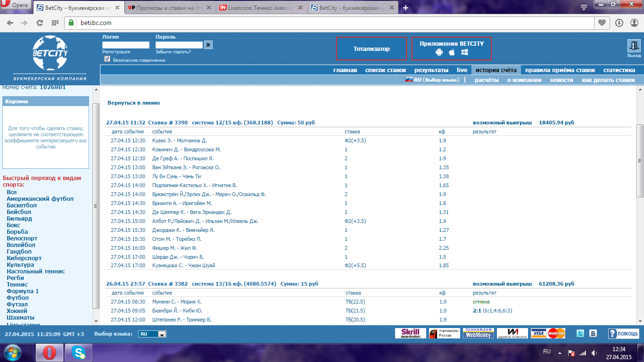Viewport: 644px width, 362px height.
Task: Click the RU keyboard language indicator
Action: coord(547,352)
